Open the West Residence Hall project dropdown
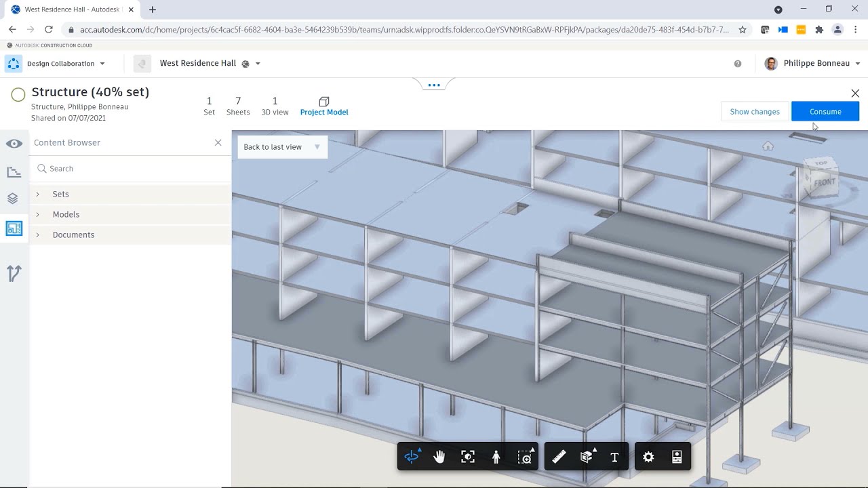This screenshot has height=488, width=868. (x=258, y=64)
